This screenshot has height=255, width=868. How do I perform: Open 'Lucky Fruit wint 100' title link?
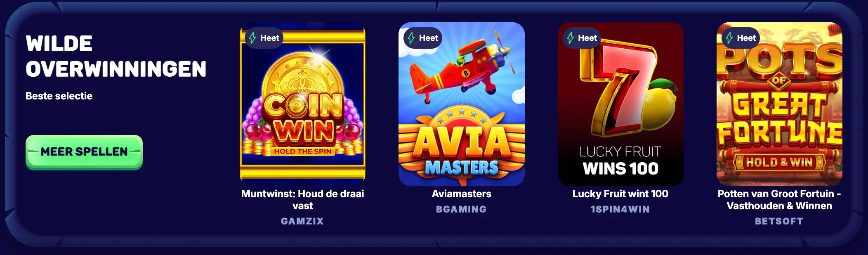coord(620,194)
